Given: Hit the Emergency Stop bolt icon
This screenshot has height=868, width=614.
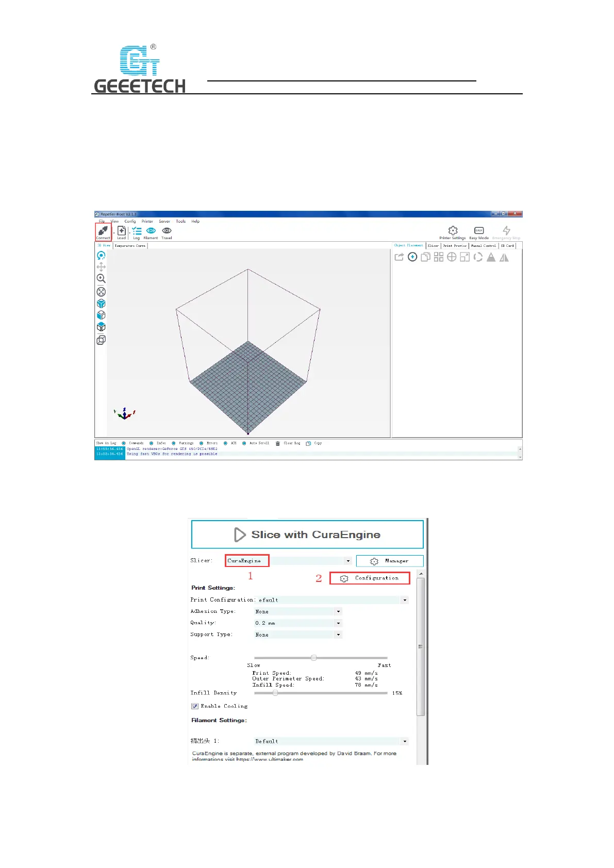Looking at the screenshot, I should click(507, 230).
